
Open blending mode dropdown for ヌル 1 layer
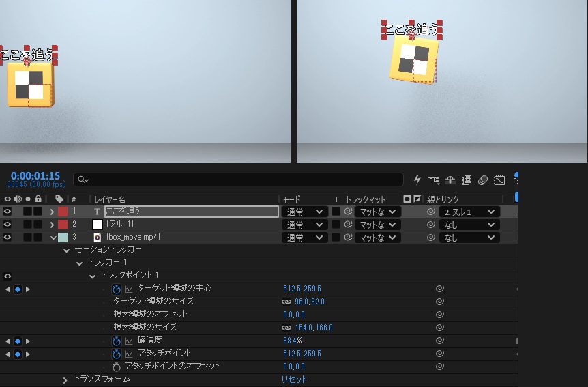(x=304, y=225)
